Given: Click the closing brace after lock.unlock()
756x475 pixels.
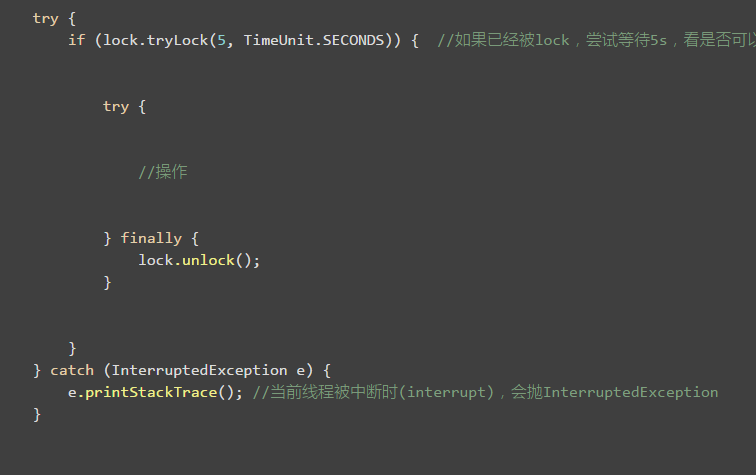Looking at the screenshot, I should pyautogui.click(x=108, y=282).
